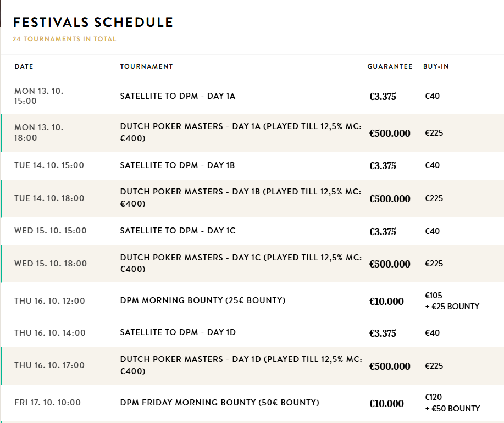Click the Date column header
This screenshot has width=504, height=423.
pos(24,66)
